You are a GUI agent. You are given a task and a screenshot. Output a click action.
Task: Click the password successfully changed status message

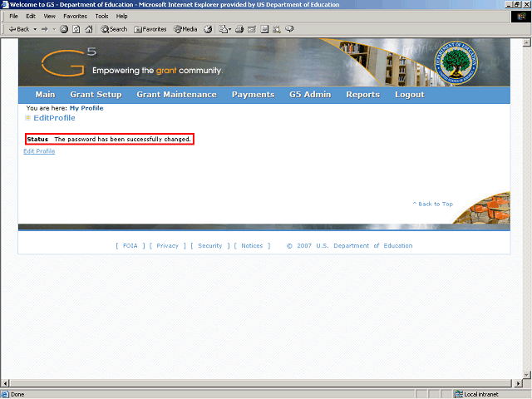point(110,139)
